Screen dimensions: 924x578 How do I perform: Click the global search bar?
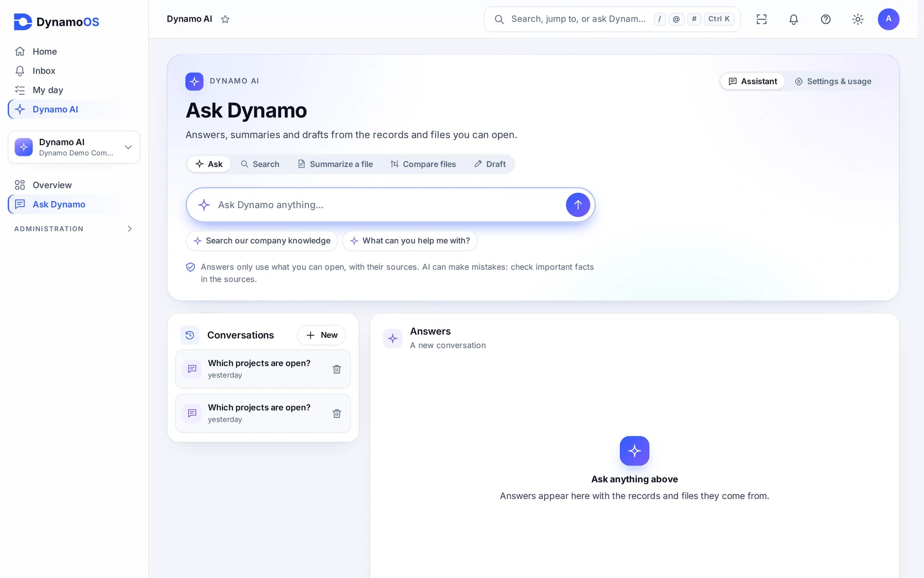tap(612, 19)
